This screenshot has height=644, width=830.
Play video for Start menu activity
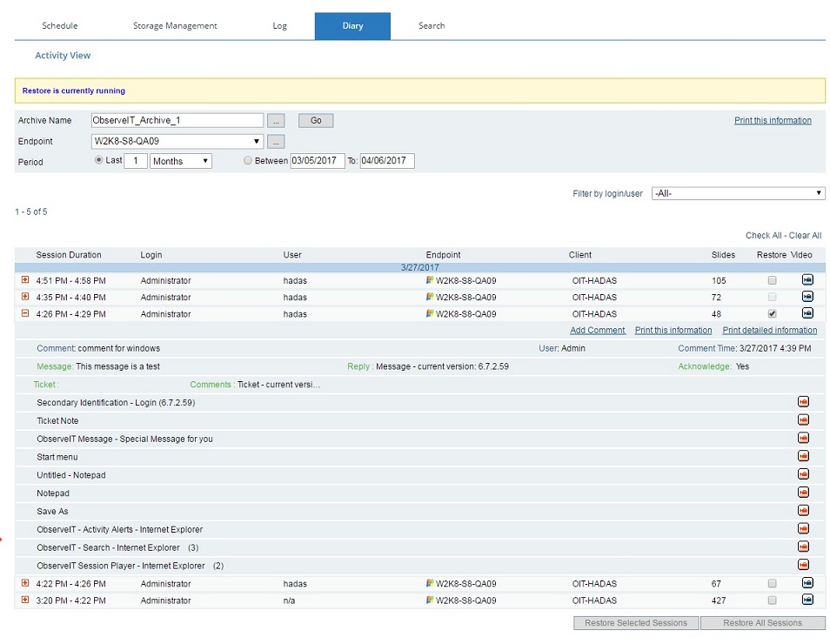tap(803, 456)
